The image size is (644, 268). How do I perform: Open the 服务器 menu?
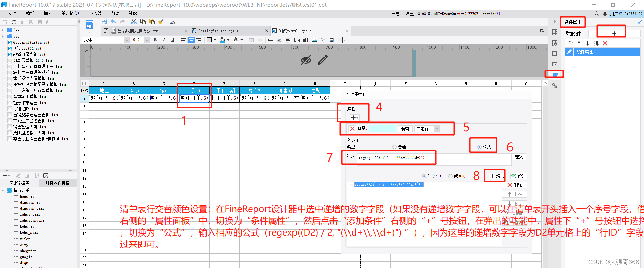[95, 13]
